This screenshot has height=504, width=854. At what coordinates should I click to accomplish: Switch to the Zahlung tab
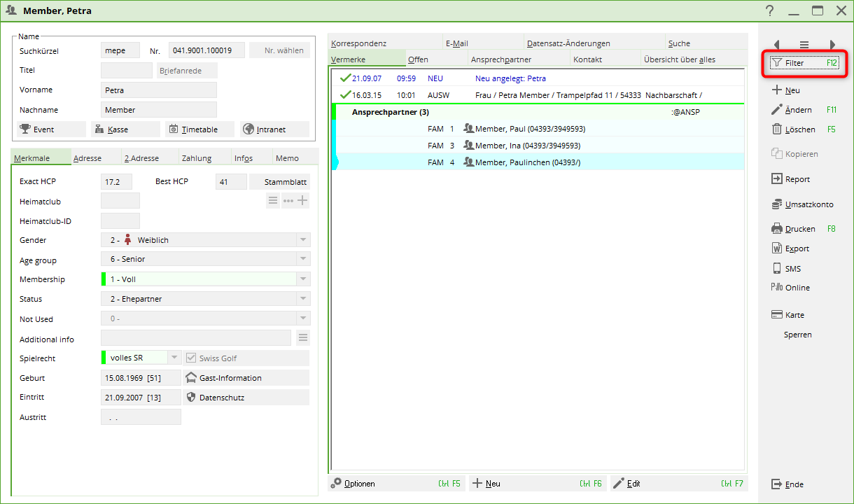pyautogui.click(x=196, y=158)
